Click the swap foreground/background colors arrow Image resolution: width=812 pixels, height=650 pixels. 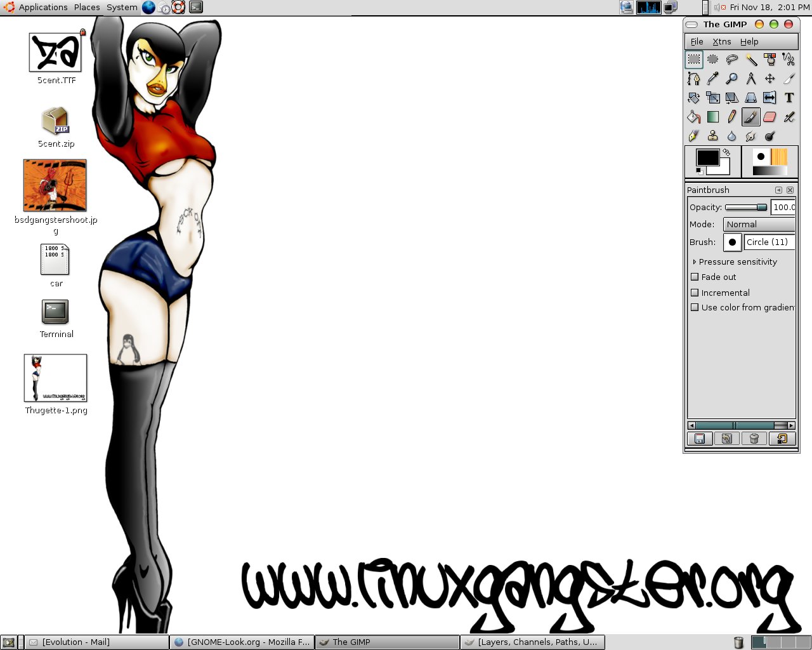(x=726, y=152)
